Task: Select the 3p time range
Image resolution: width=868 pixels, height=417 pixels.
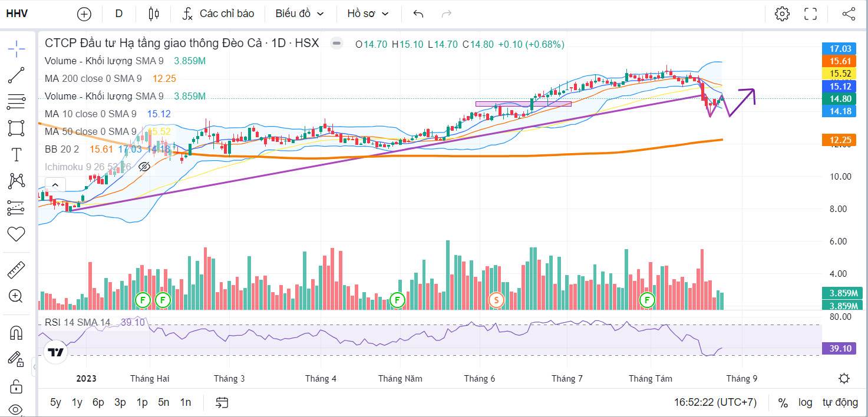Action: [x=120, y=402]
